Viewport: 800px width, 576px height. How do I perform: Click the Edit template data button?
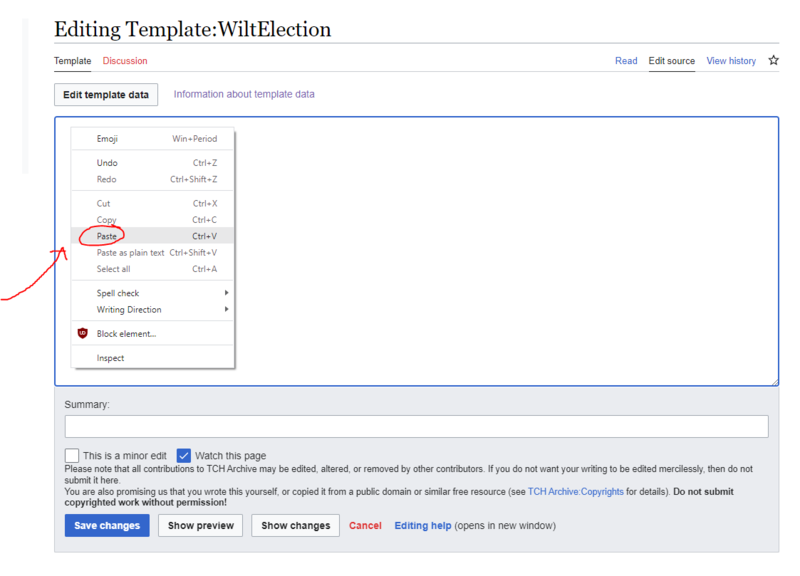[x=105, y=94]
